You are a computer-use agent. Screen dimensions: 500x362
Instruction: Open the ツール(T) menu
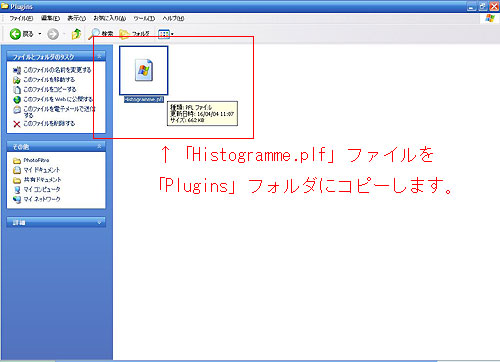click(x=144, y=18)
